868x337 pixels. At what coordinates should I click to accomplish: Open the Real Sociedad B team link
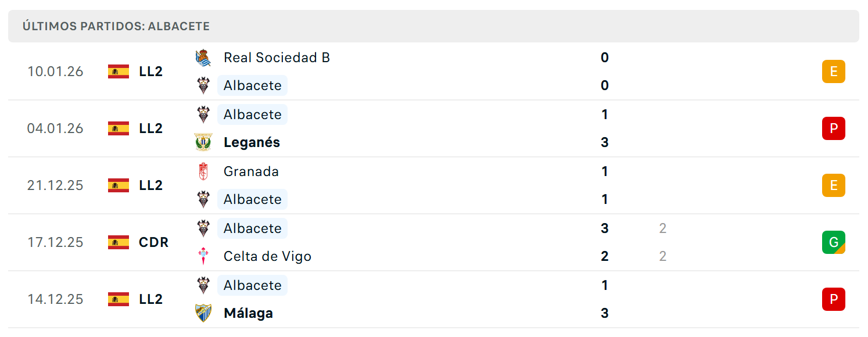pyautogui.click(x=277, y=58)
